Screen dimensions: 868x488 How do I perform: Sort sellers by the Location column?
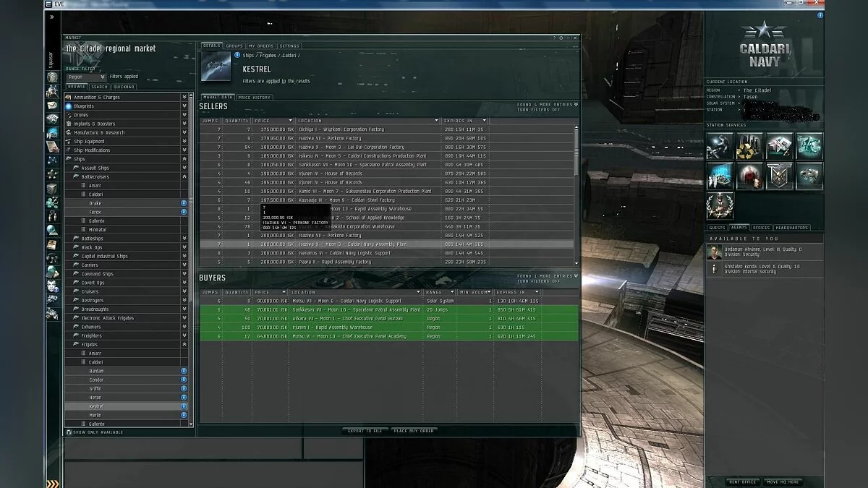coord(368,121)
